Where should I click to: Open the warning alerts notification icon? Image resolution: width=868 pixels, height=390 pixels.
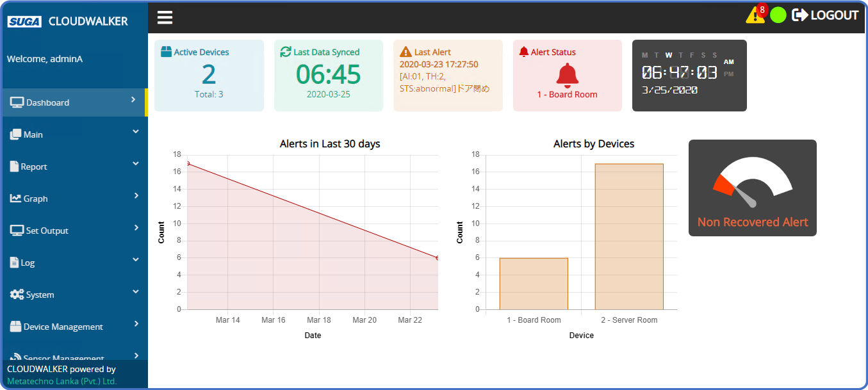[x=755, y=15]
